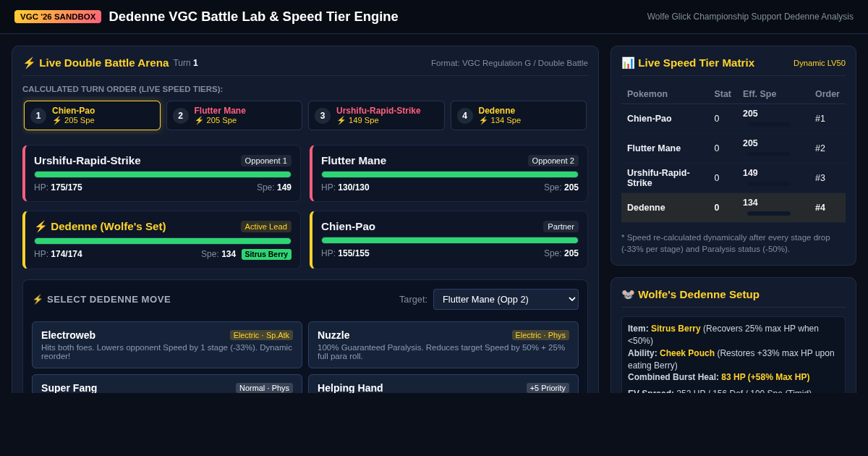Click the Sitrus Berry item name in setup

click(676, 329)
